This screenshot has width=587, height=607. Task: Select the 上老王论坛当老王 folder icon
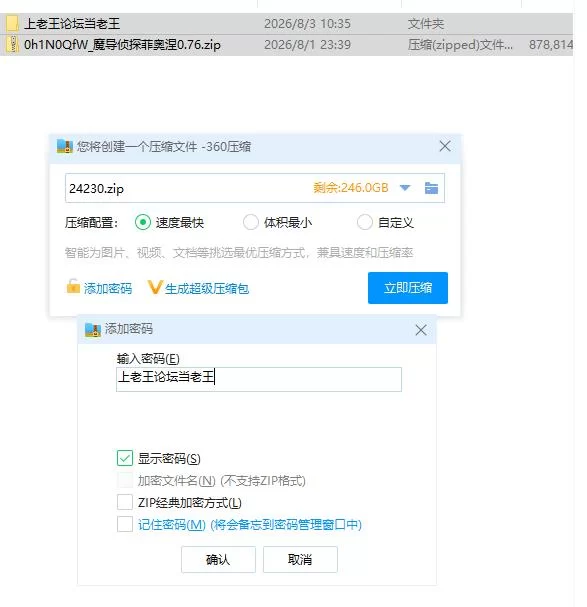(x=12, y=24)
